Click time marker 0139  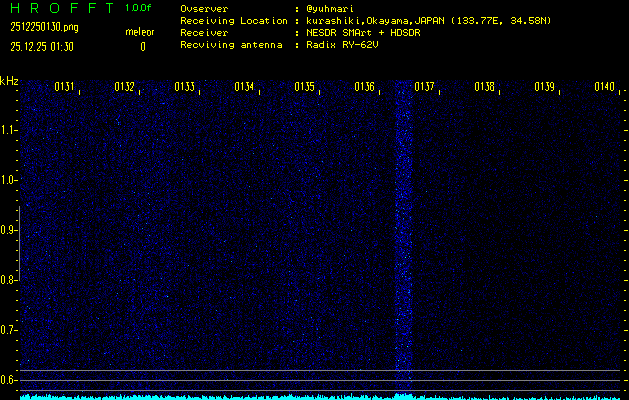(x=544, y=87)
